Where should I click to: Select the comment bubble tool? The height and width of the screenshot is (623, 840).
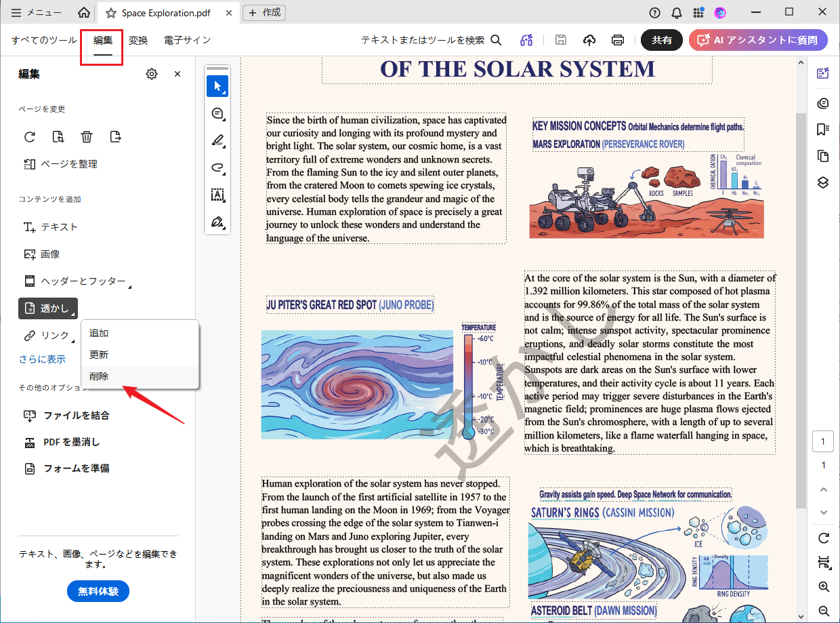[217, 113]
